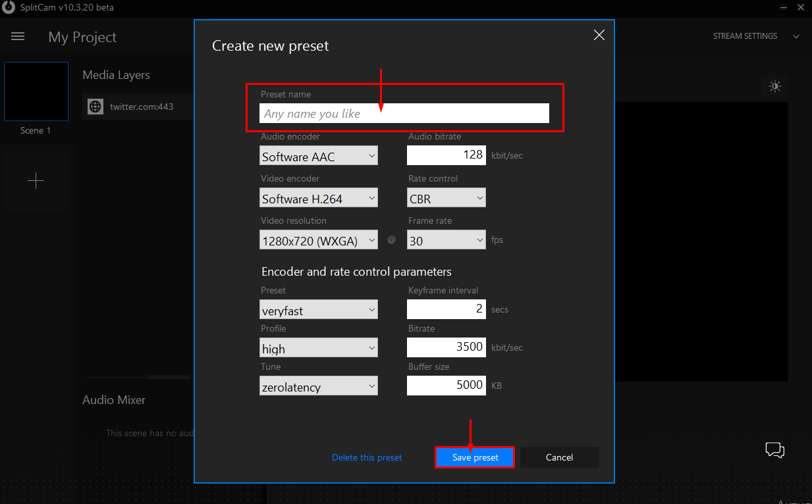This screenshot has height=504, width=812.
Task: Click the SplitCam logo in the title bar
Action: (x=8, y=7)
